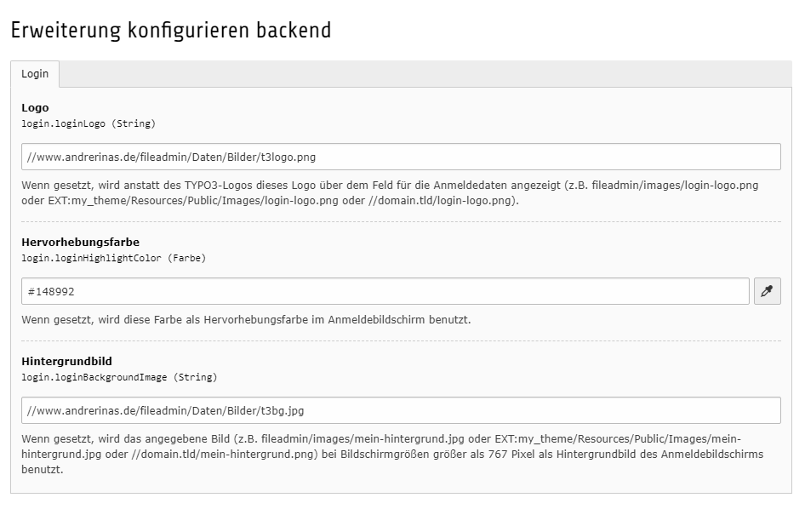Switch to the Login tab
The image size is (805, 532).
coord(35,74)
